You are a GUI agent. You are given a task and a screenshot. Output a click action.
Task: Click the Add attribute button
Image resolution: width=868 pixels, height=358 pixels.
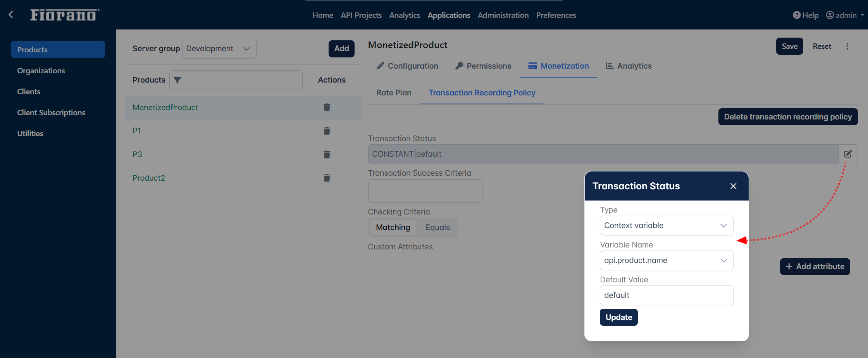(x=815, y=266)
